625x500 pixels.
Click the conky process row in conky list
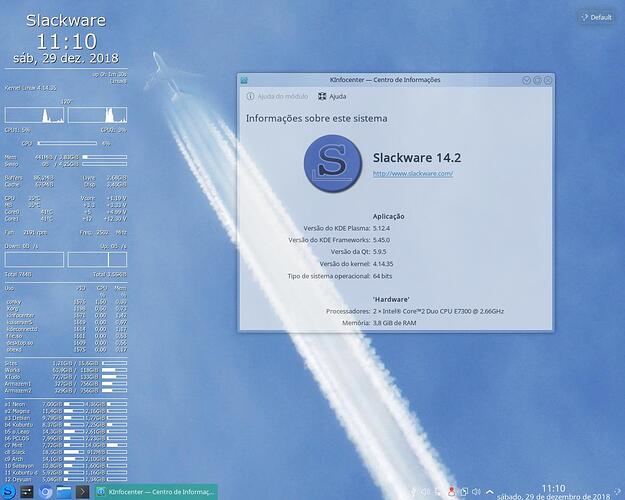66,302
